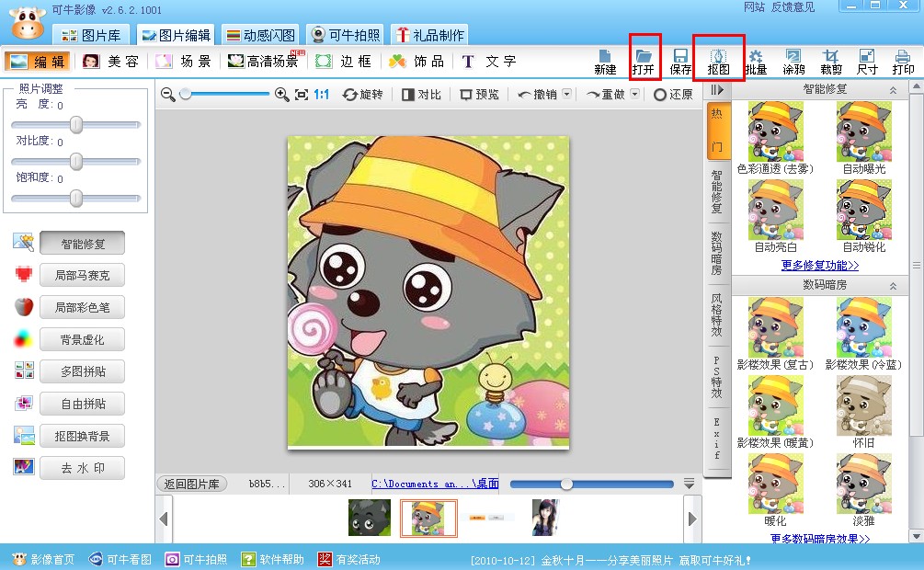Open the C:\Documents path link
The width and height of the screenshot is (924, 570).
tap(436, 484)
